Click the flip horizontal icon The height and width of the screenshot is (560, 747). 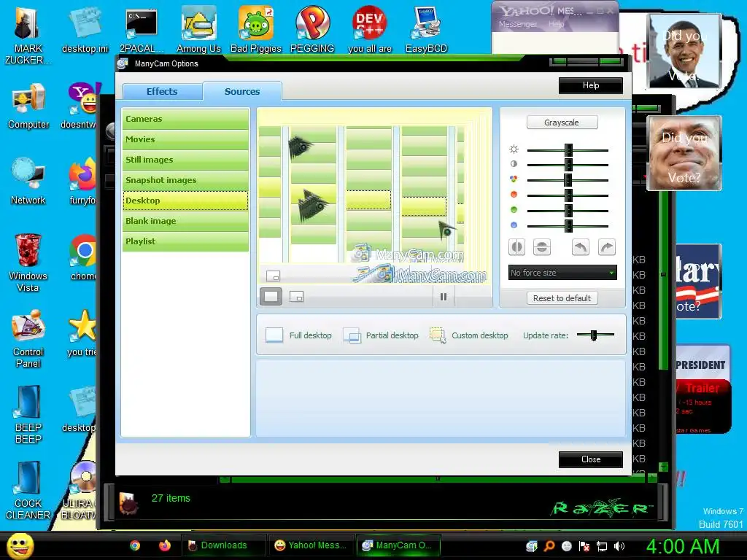(x=517, y=247)
